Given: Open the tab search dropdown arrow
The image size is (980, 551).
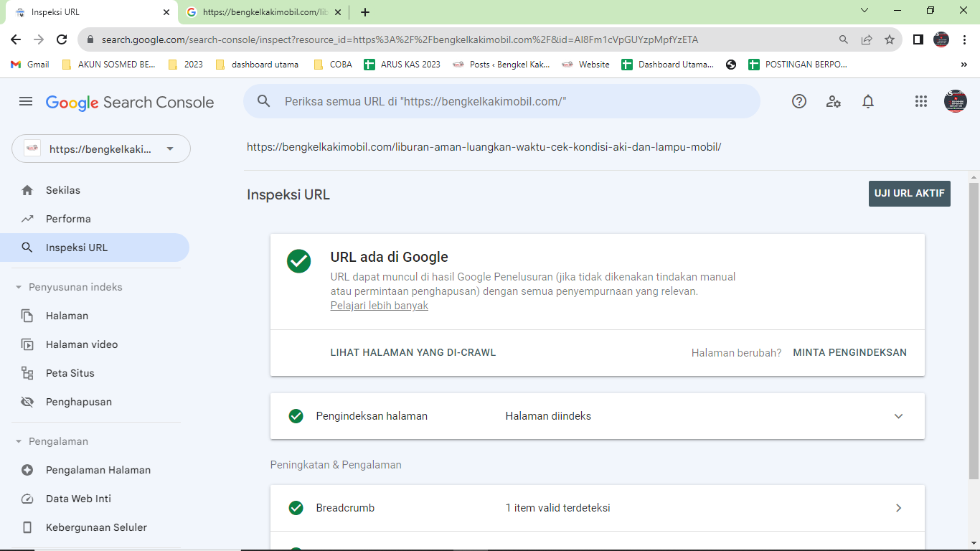Looking at the screenshot, I should (864, 11).
